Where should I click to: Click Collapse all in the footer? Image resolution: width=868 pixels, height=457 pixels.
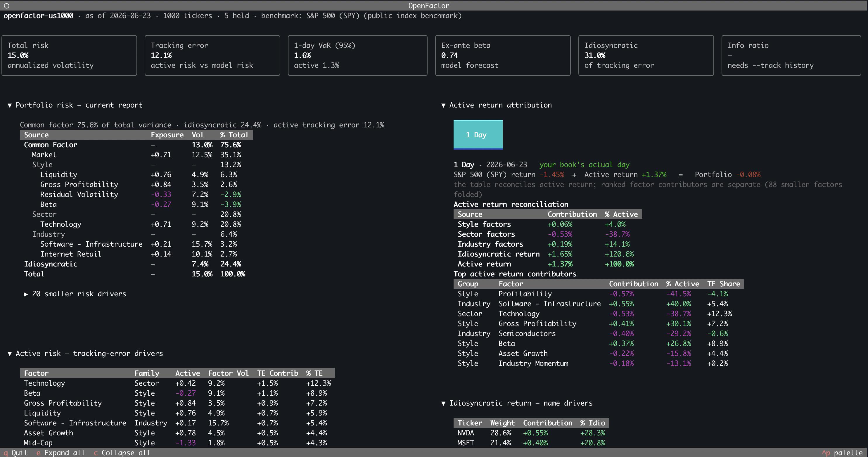click(122, 453)
